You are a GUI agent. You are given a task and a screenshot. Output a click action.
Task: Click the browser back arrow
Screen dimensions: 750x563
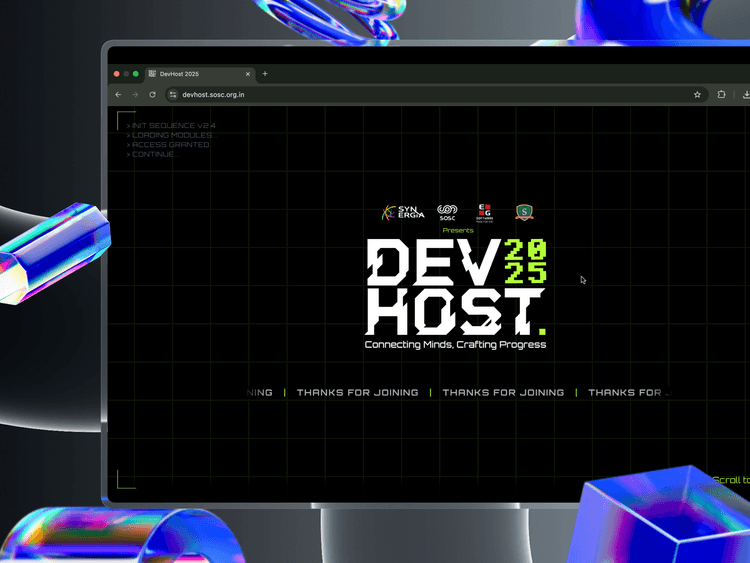click(x=118, y=95)
